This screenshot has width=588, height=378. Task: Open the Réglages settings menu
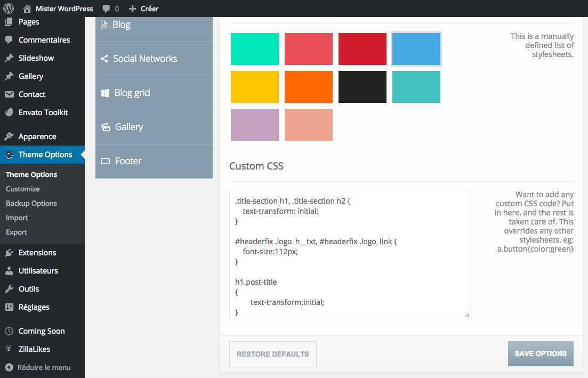point(34,307)
